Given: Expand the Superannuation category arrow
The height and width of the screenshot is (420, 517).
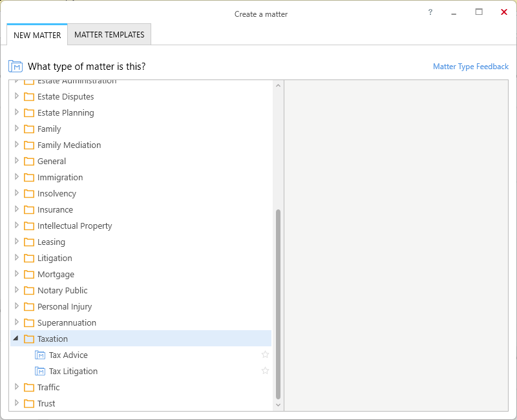Looking at the screenshot, I should tap(17, 322).
